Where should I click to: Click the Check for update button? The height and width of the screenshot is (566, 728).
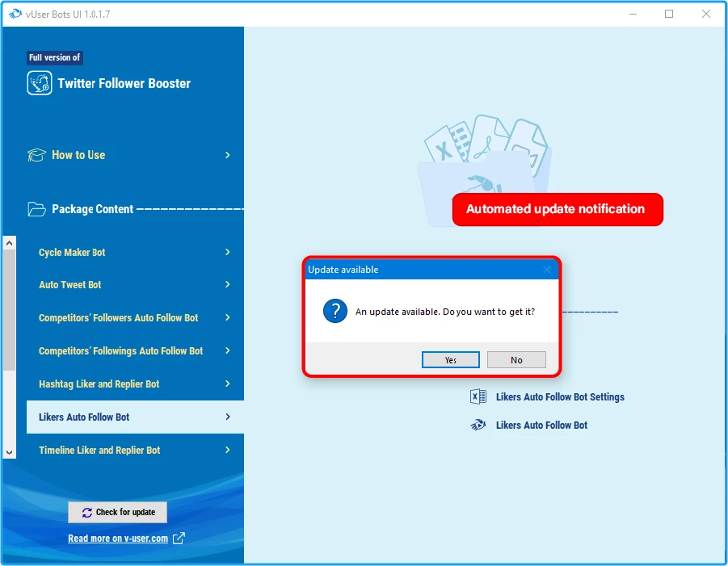point(117,512)
